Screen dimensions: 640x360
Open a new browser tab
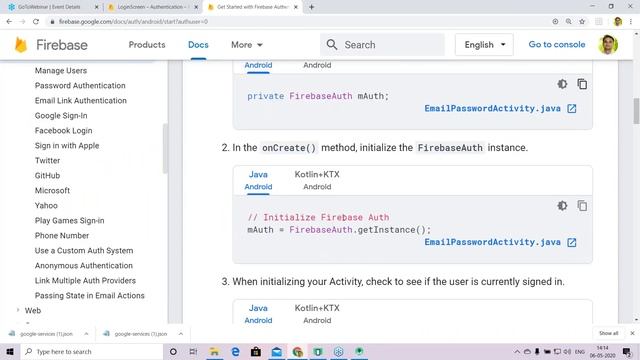click(x=311, y=7)
